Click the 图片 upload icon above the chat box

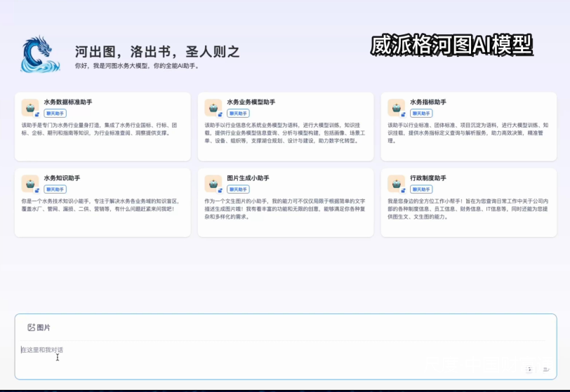pos(32,327)
